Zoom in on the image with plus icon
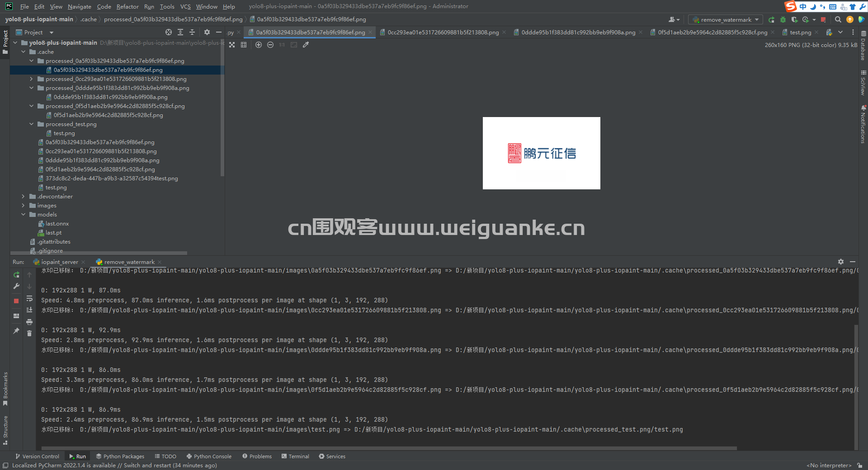The width and height of the screenshot is (868, 470). tap(259, 45)
